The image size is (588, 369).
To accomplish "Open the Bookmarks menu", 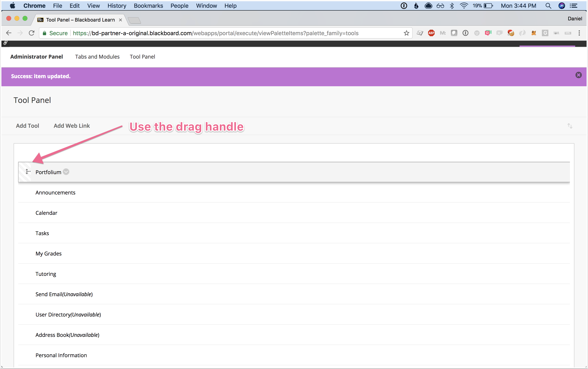I will point(148,6).
